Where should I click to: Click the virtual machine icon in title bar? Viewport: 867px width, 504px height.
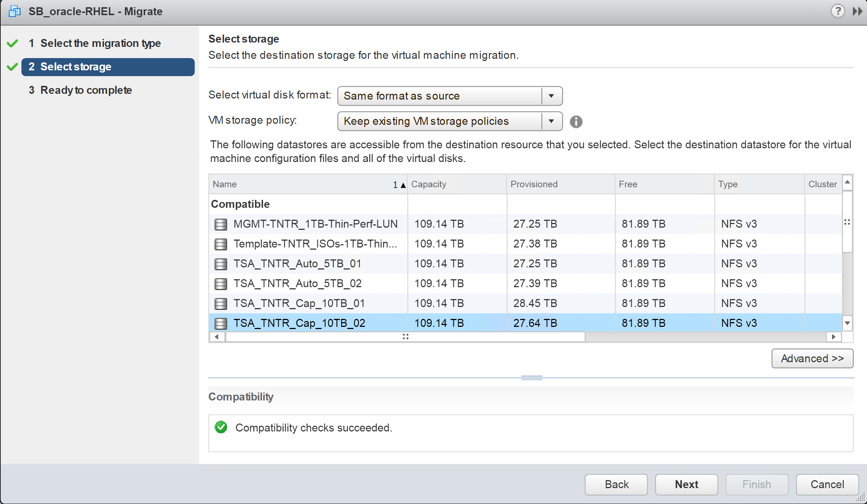[14, 11]
